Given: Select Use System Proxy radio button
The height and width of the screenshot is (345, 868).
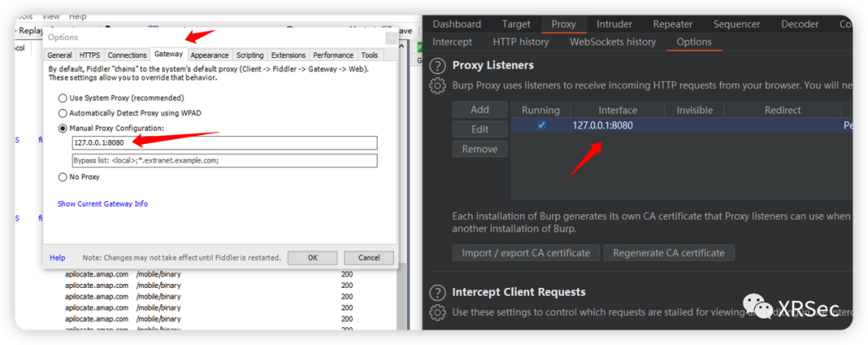Looking at the screenshot, I should pos(63,98).
